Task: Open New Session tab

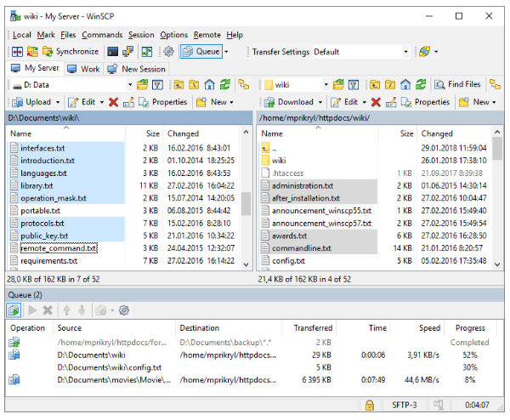Action: coord(136,69)
